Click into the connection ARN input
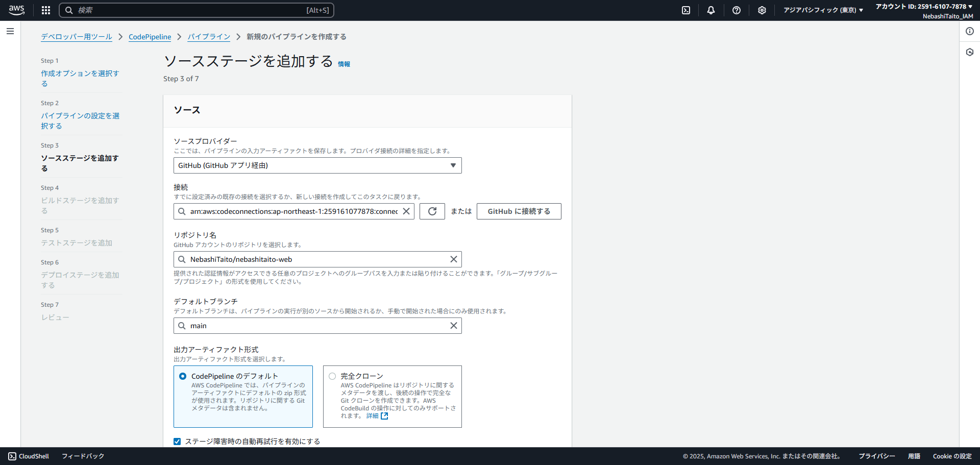Viewport: 980px width, 465px height. point(293,211)
